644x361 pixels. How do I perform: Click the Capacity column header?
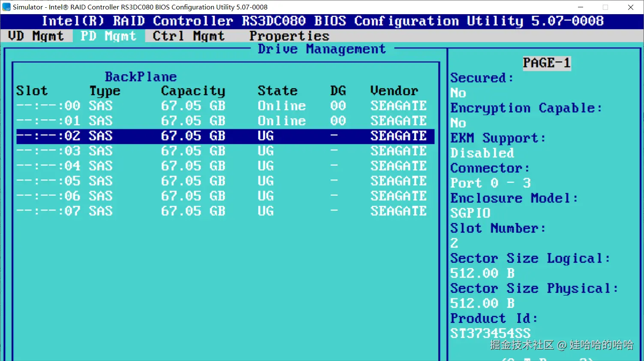click(193, 91)
